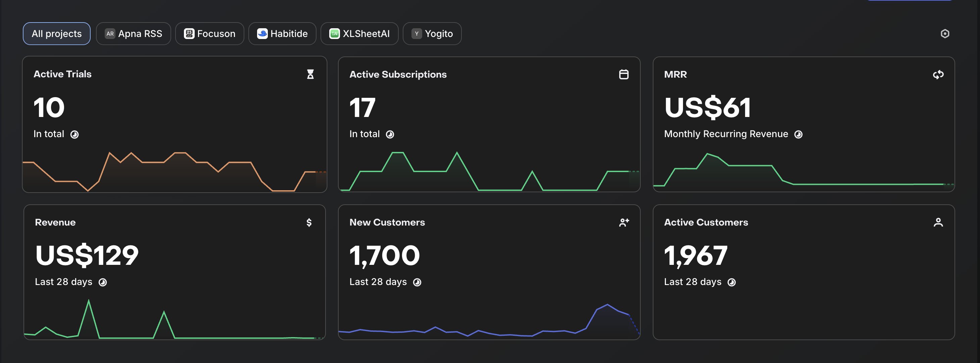The width and height of the screenshot is (980, 363).
Task: Click info icon beside New Customers Last 28 days
Action: [417, 282]
